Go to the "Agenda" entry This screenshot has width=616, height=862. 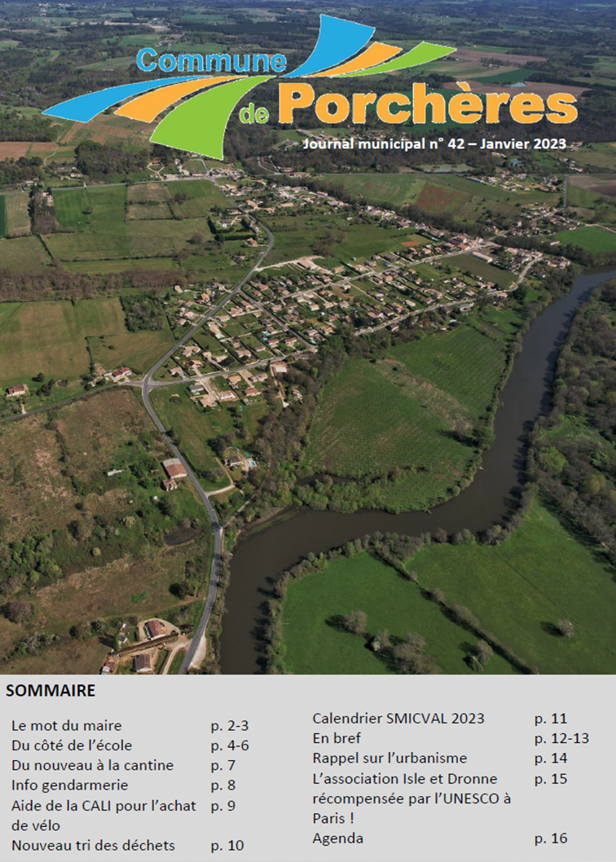click(x=338, y=838)
